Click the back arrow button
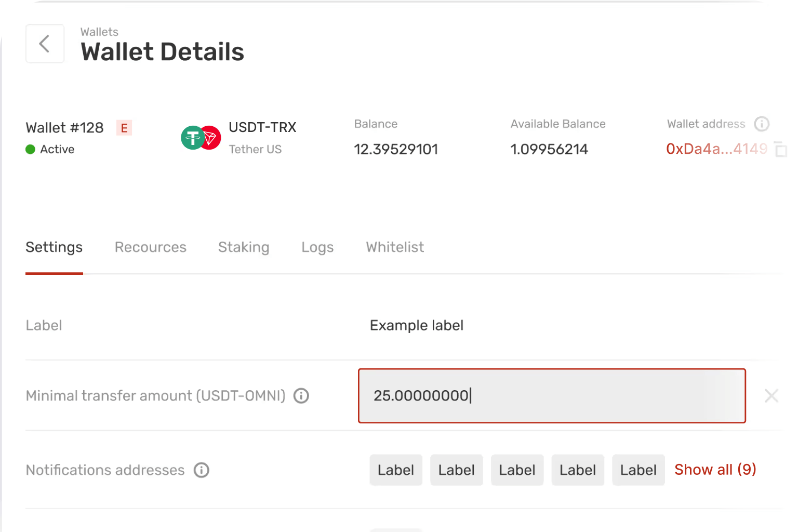This screenshot has width=798, height=532. pyautogui.click(x=45, y=44)
